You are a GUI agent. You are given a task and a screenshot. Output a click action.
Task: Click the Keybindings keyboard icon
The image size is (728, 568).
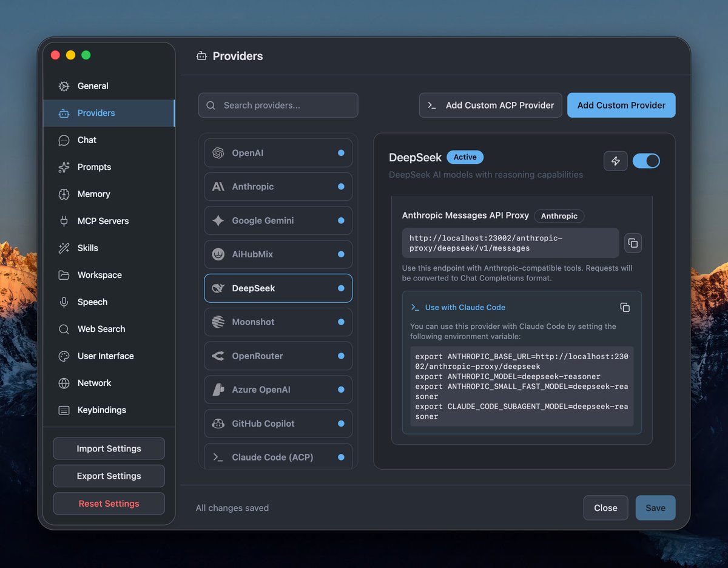pos(64,410)
